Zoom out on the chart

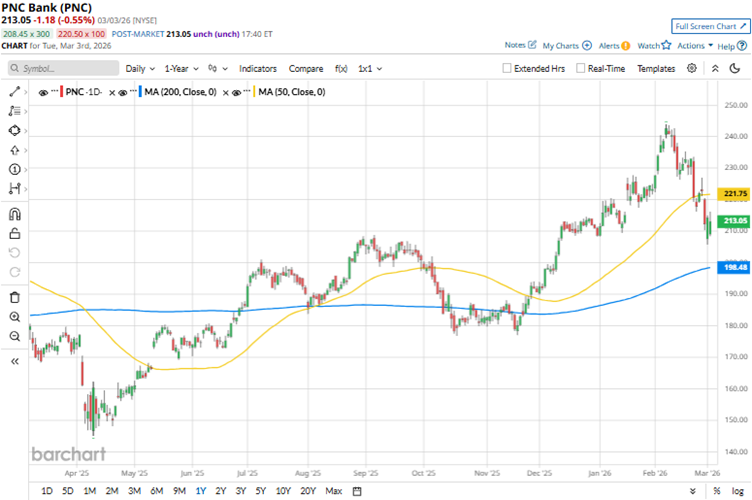[x=14, y=336]
